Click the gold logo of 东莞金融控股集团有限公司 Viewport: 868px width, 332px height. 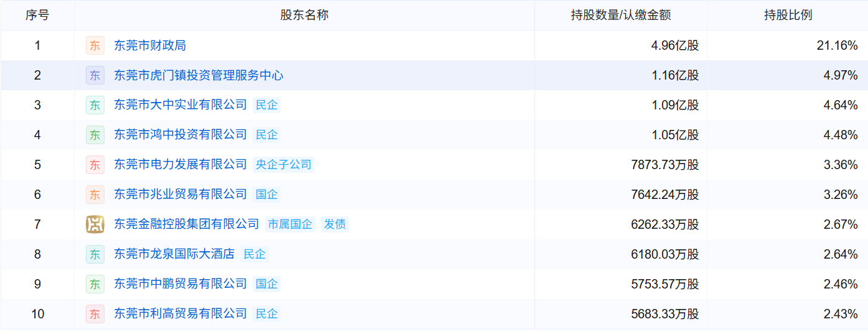pyautogui.click(x=95, y=224)
